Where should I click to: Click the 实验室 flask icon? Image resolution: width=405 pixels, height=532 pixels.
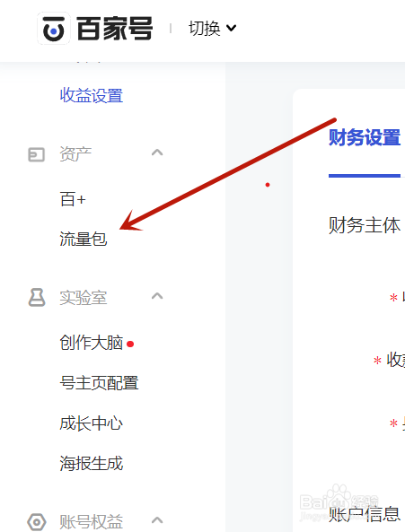coord(36,298)
